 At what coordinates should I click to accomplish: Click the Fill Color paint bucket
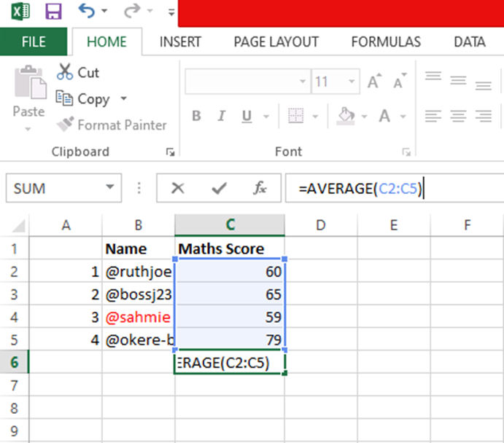[346, 116]
